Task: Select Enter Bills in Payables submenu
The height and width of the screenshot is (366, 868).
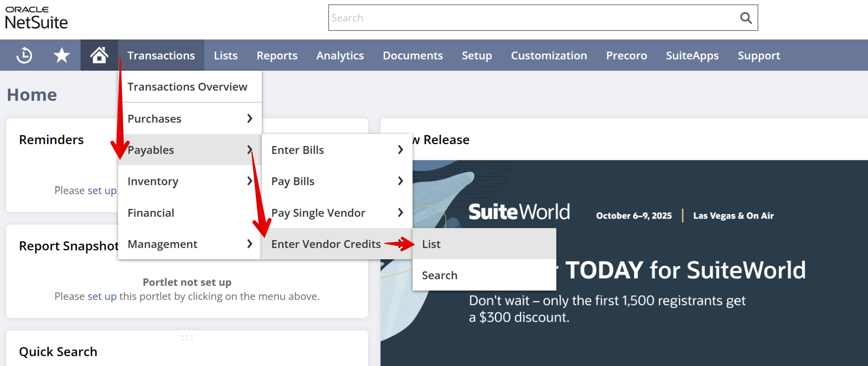Action: pos(337,150)
